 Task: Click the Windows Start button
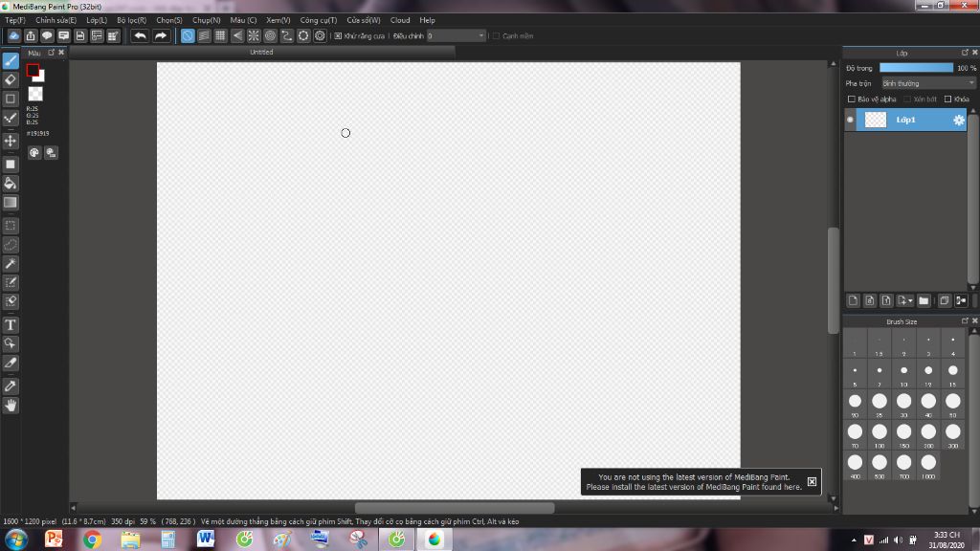pos(15,540)
